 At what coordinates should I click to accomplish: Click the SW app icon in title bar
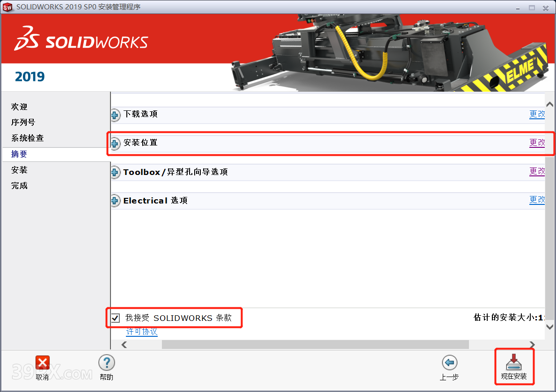click(7, 7)
